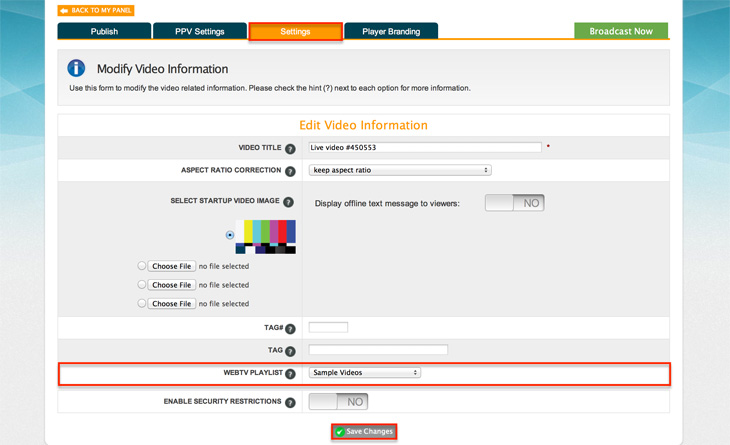This screenshot has height=445, width=730.
Task: Click the TAG# input field
Action: [328, 327]
